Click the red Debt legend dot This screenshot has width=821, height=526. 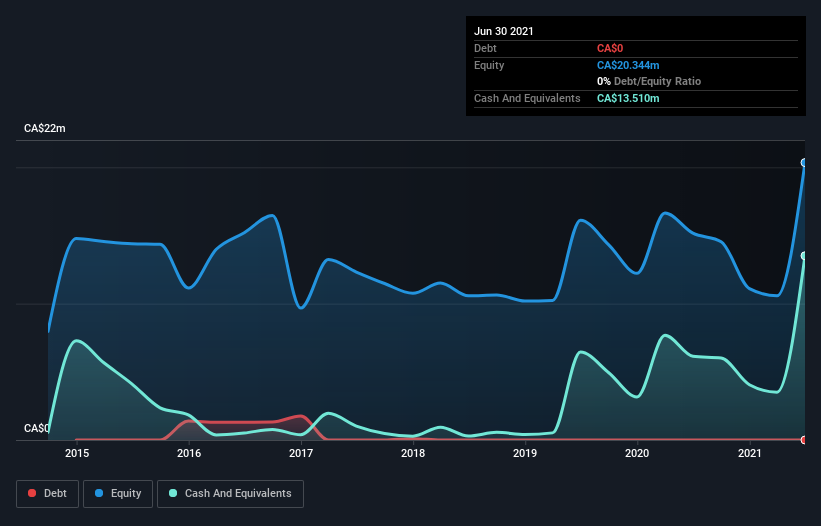(32, 493)
